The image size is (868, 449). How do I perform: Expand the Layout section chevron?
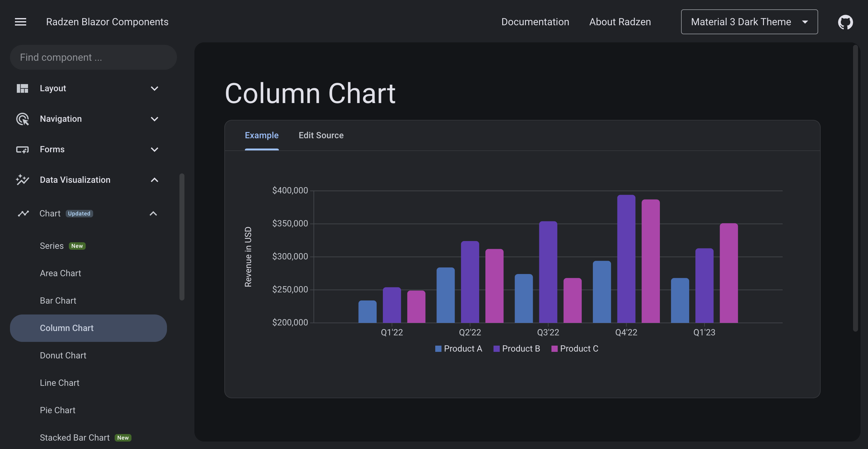154,89
